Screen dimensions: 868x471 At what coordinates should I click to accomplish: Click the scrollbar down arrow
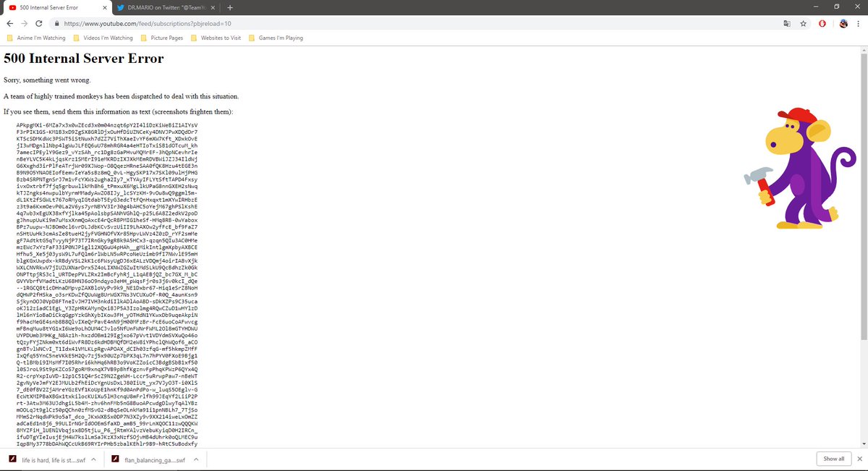pos(864,444)
